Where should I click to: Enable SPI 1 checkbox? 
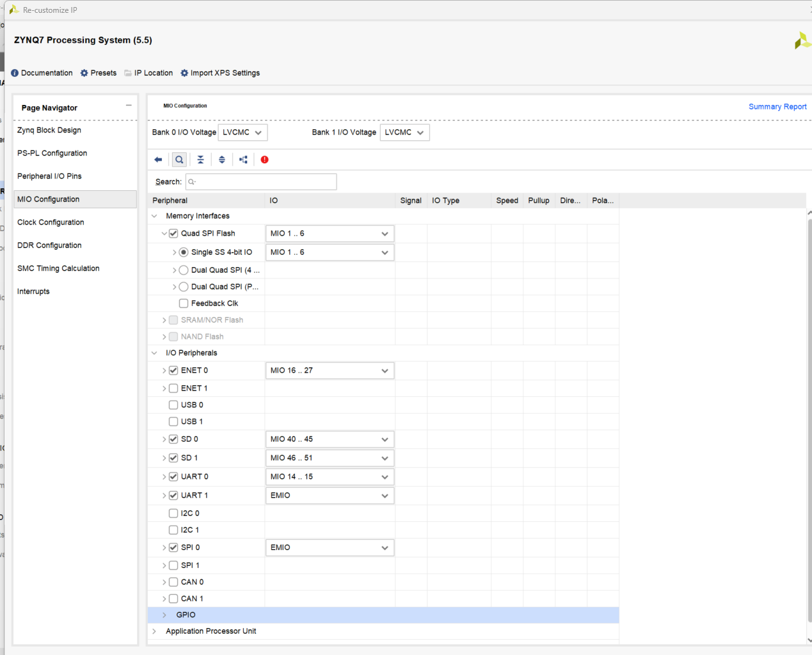[x=173, y=565]
